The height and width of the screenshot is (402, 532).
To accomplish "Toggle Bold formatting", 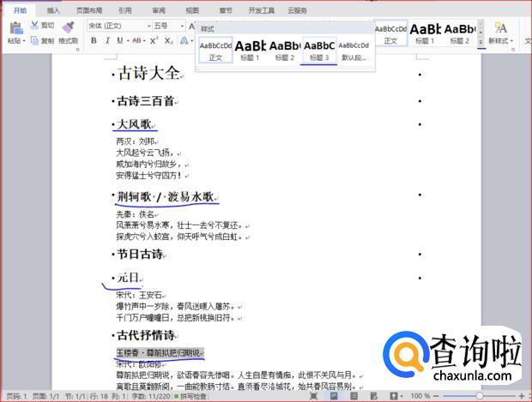I will (x=94, y=40).
